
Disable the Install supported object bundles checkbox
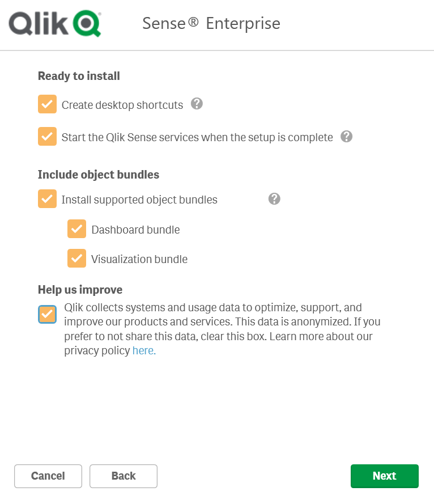47,199
